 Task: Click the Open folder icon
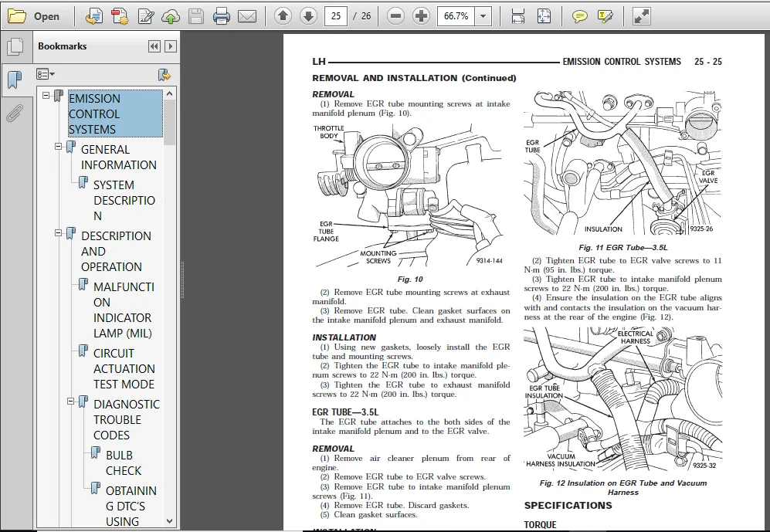17,16
